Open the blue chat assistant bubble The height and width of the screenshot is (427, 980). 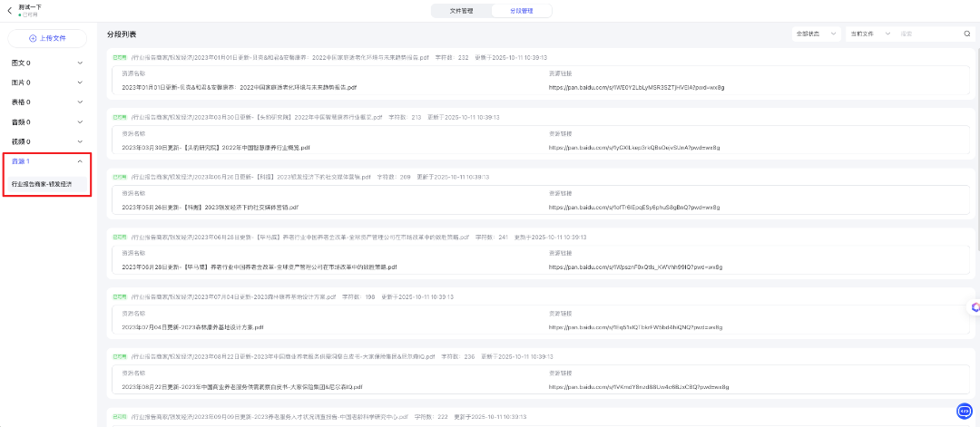[x=964, y=411]
